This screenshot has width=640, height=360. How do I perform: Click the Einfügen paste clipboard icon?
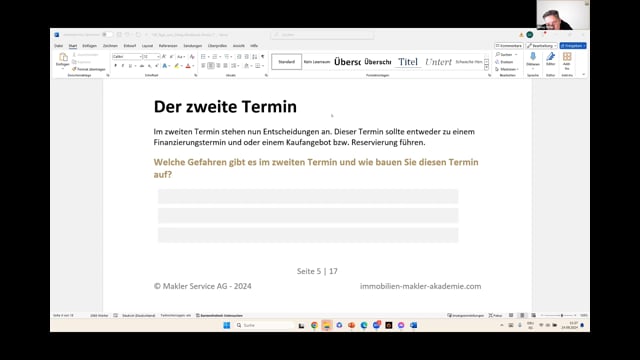pyautogui.click(x=63, y=57)
